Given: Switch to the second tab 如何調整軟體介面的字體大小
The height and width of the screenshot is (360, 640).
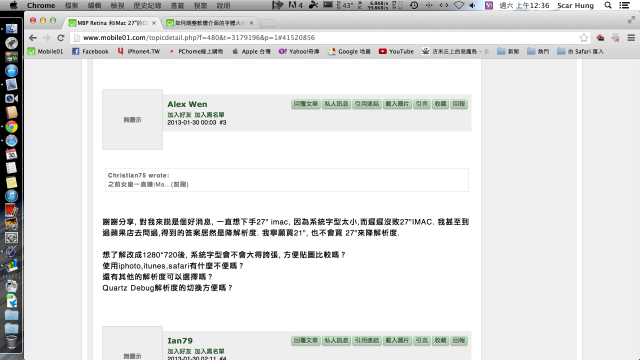Looking at the screenshot, I should tap(210, 23).
